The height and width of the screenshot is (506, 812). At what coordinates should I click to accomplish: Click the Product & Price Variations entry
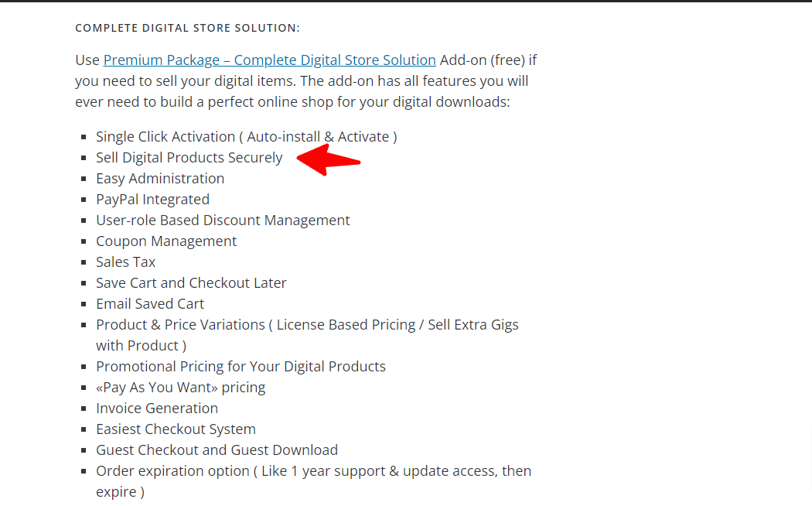[307, 335]
